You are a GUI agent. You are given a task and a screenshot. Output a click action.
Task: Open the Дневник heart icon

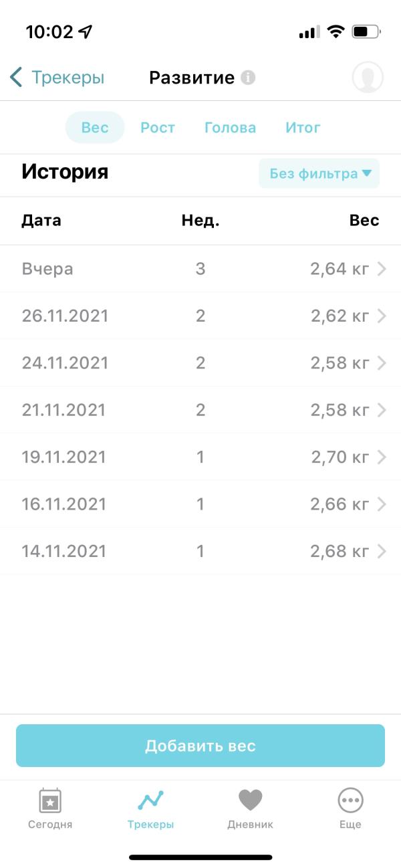[251, 800]
